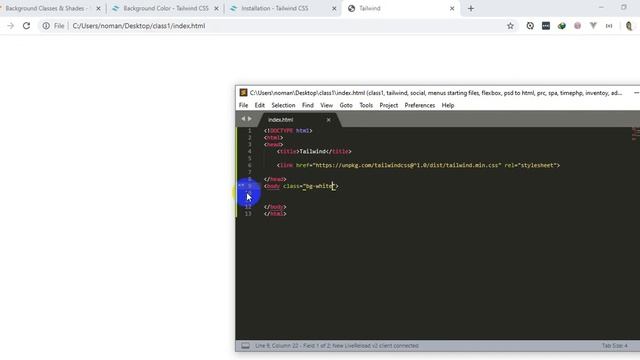Open a new browser tab
Screen dimensions: 640x360
[471, 8]
